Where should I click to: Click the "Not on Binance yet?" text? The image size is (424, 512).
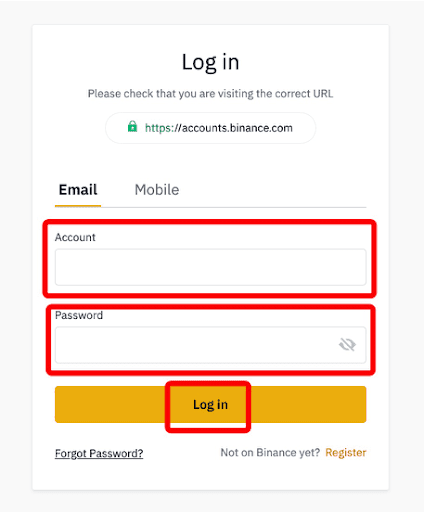[x=270, y=453]
